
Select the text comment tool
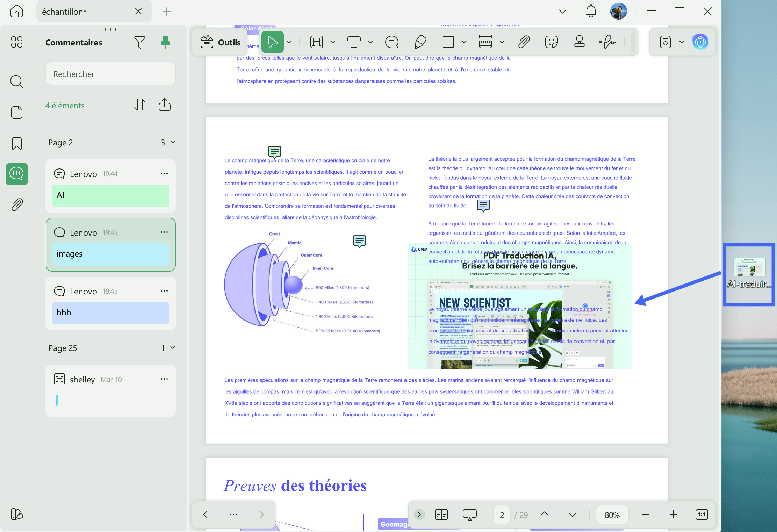pos(354,42)
